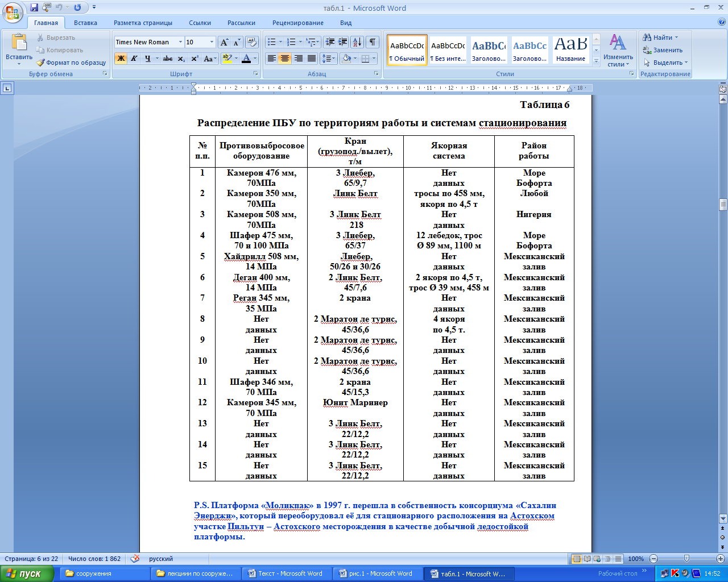728x582 pixels.
Task: Click the Sort A-to-Z icon
Action: click(357, 42)
